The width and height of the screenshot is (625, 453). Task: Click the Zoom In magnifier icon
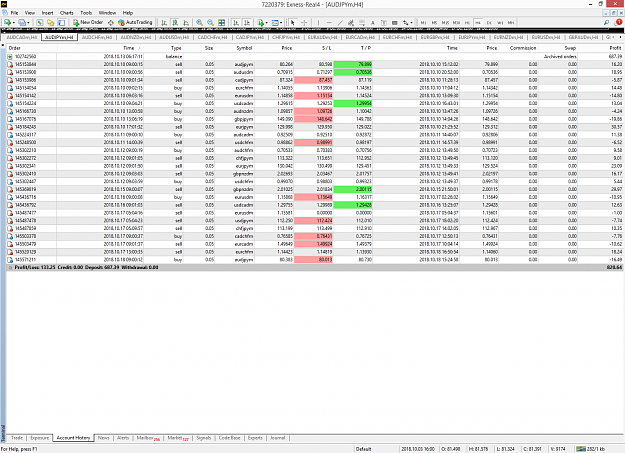199,23
